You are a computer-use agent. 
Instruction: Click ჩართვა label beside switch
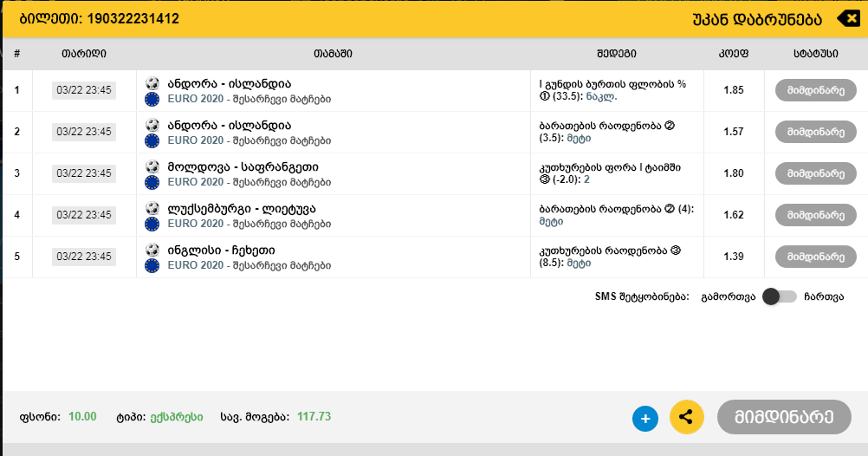tap(824, 297)
